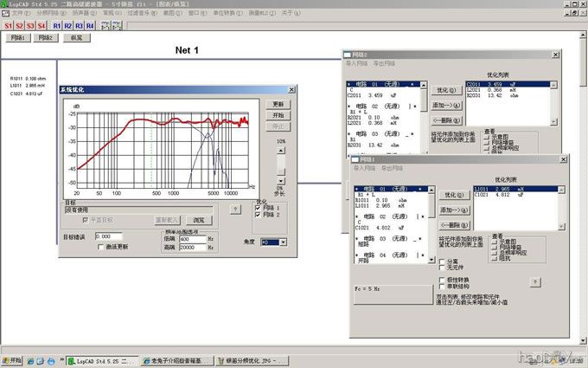The image size is (588, 368).
Task: Click the blue R1 toolbar icon
Action: point(57,26)
